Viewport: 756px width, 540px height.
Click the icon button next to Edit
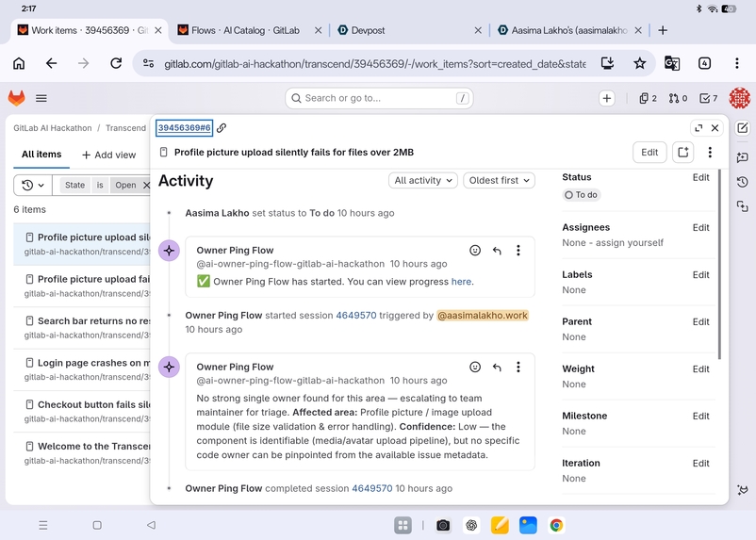(x=682, y=153)
